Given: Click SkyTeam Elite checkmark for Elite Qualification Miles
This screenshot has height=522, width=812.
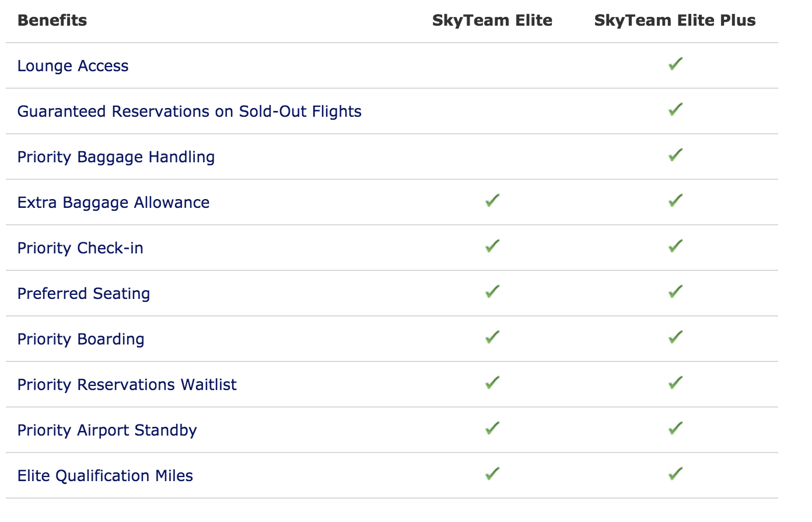Looking at the screenshot, I should point(492,474).
